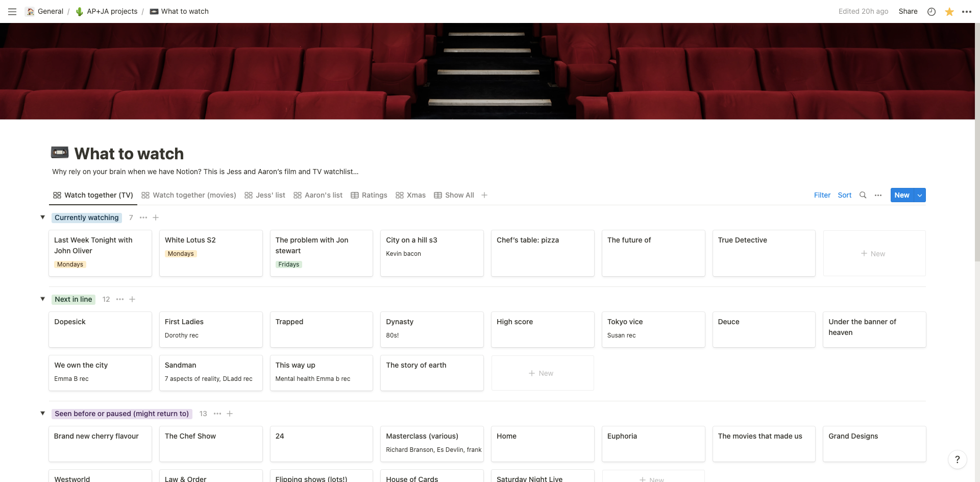Screen dimensions: 980x482
Task: Click the favorites star to unfavorite the page
Action: pos(949,11)
